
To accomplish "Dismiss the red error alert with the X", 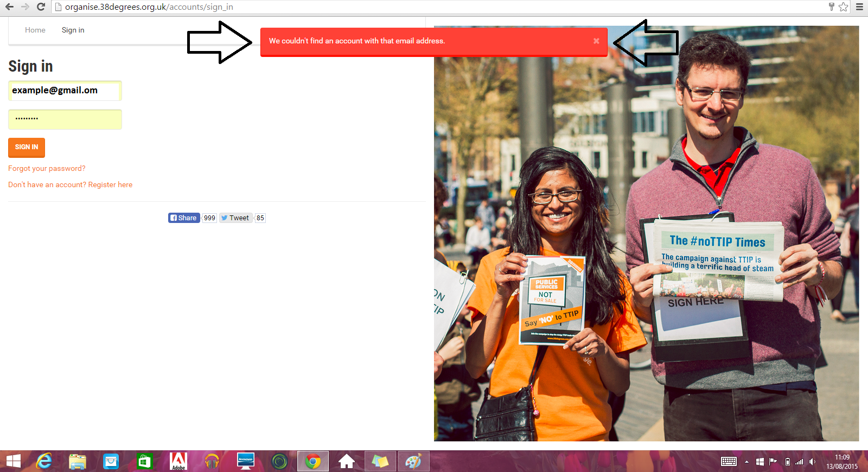I will (596, 41).
